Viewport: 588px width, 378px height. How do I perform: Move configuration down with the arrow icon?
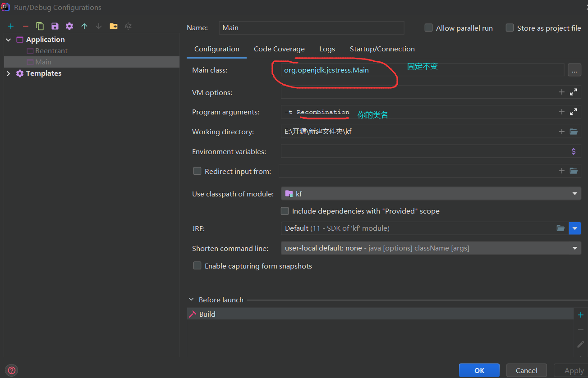click(x=99, y=27)
